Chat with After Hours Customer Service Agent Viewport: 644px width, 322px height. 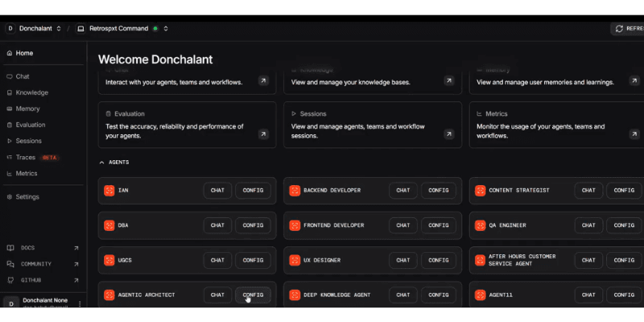[x=588, y=260]
